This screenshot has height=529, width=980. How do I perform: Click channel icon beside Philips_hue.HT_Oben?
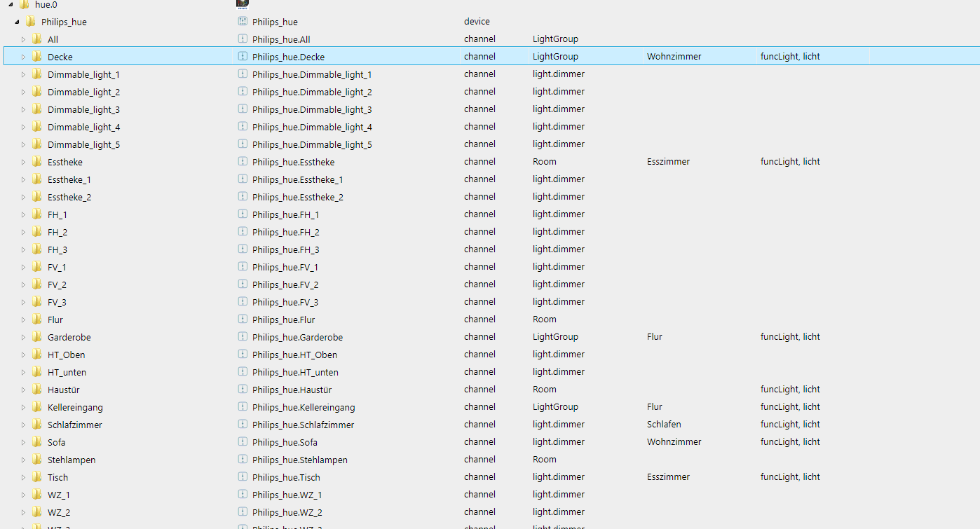[x=243, y=355]
